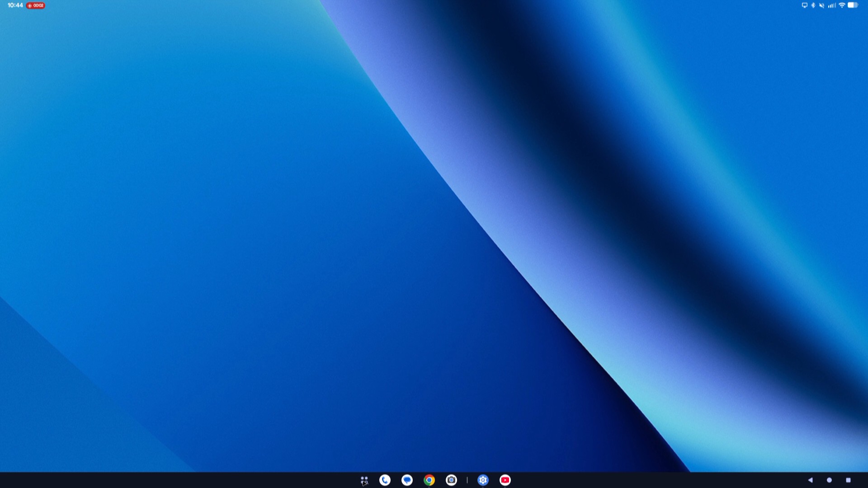Open the Camera app
The image size is (868, 488).
point(451,480)
